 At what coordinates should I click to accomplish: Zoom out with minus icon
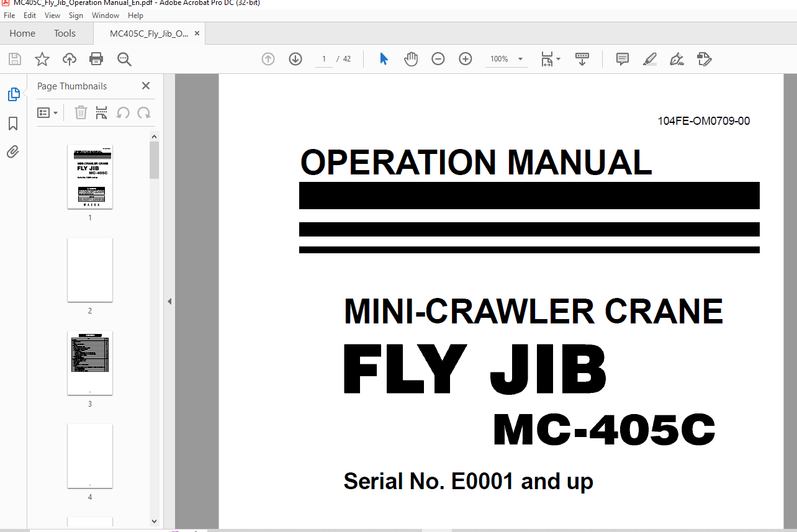(x=438, y=59)
